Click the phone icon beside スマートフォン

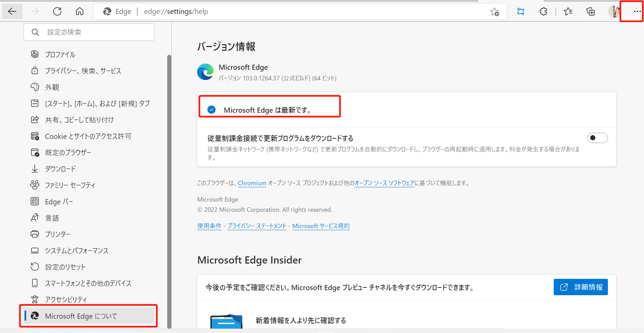(35, 283)
